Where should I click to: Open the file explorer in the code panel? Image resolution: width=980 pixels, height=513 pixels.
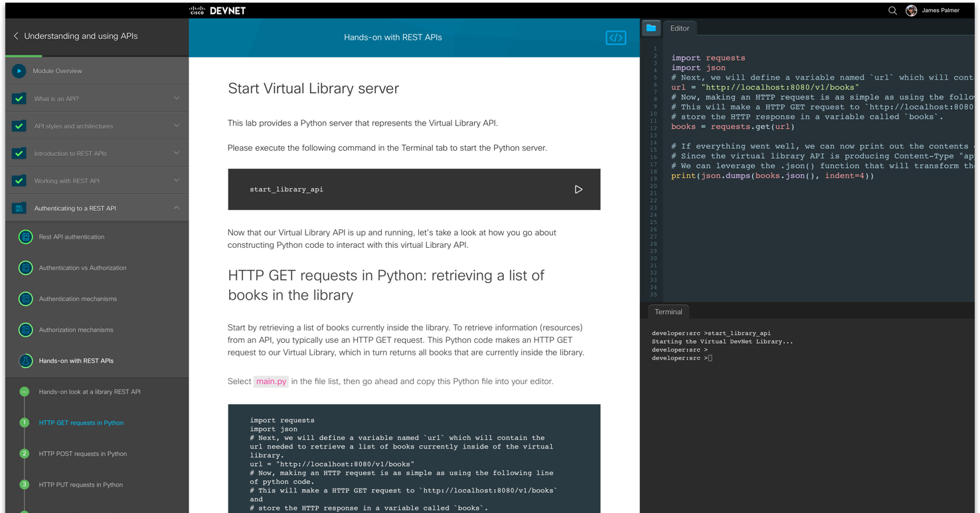click(651, 29)
